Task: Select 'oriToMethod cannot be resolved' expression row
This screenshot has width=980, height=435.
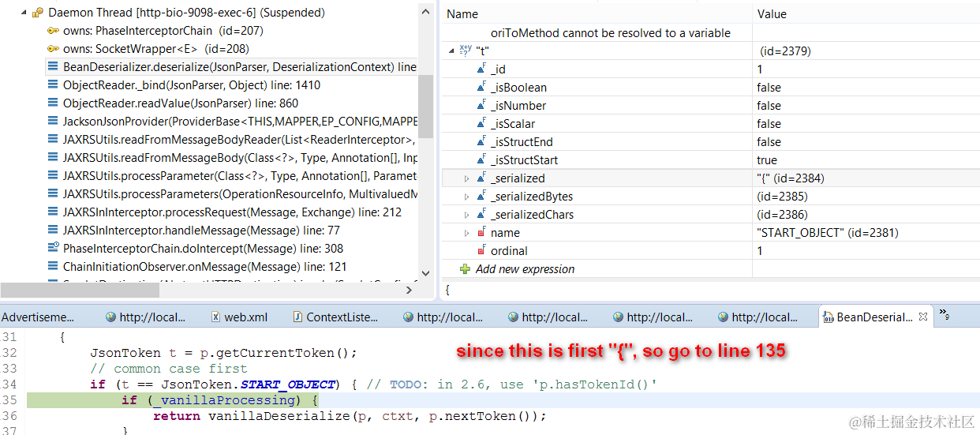Action: click(x=610, y=33)
